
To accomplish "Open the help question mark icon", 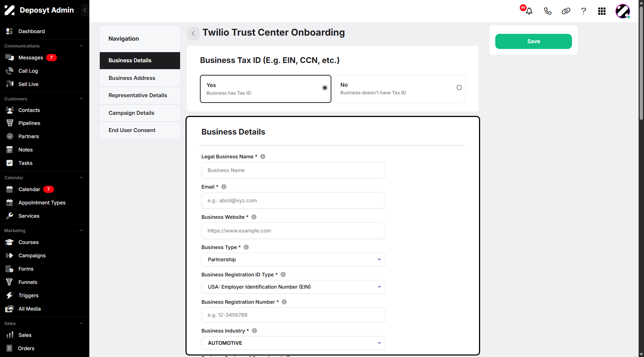I will click(x=583, y=11).
